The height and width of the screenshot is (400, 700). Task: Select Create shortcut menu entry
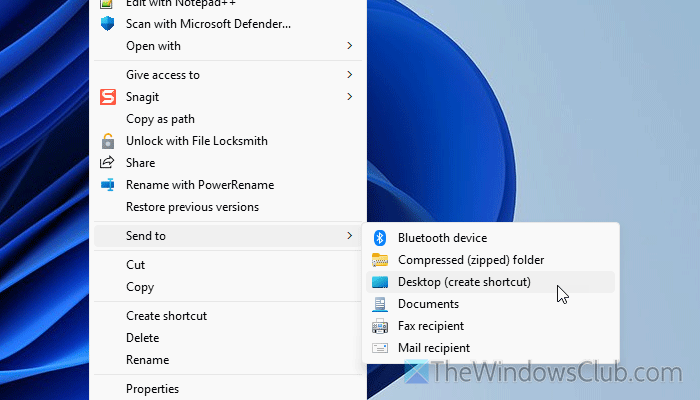tap(166, 316)
